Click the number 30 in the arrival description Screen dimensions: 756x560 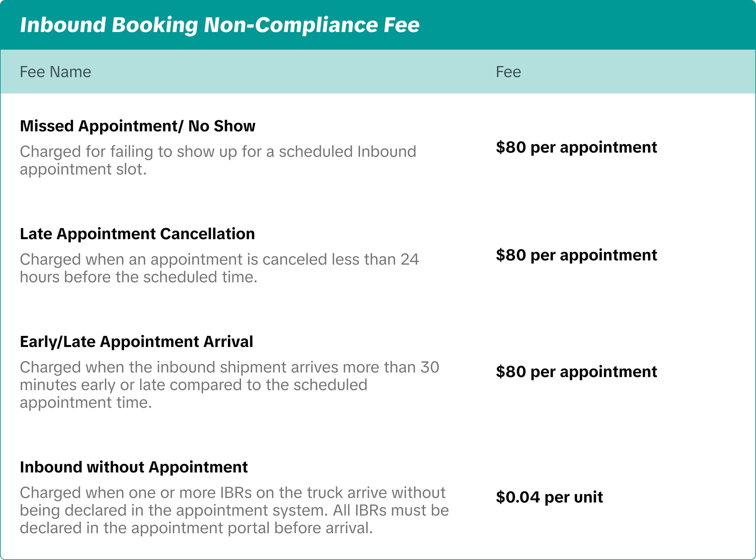pyautogui.click(x=430, y=368)
